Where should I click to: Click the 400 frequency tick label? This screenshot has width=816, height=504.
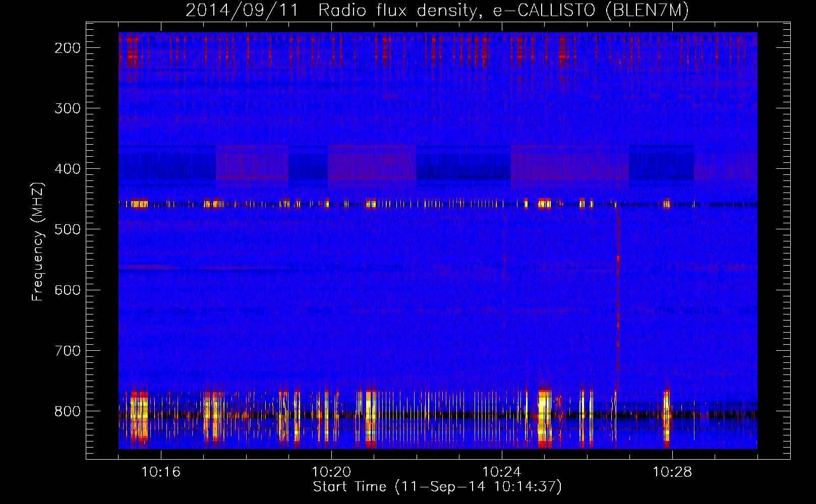click(x=68, y=169)
